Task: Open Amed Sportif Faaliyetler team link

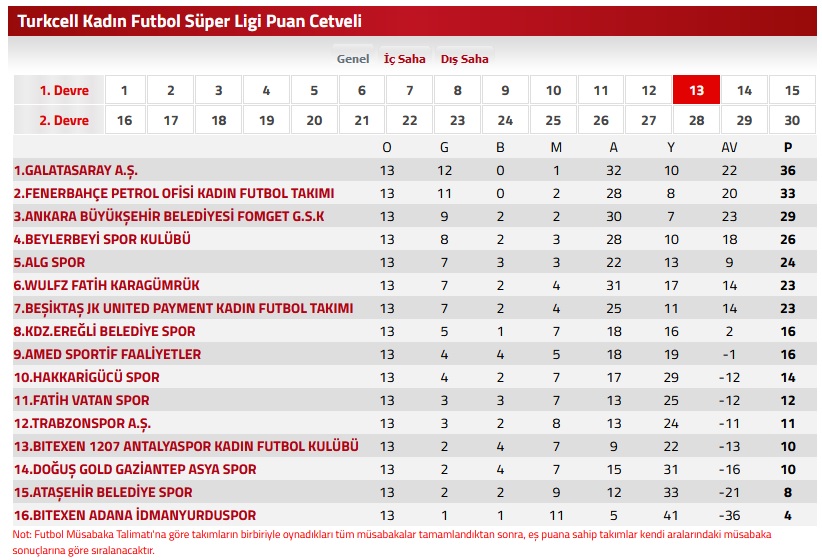Action: pos(107,354)
